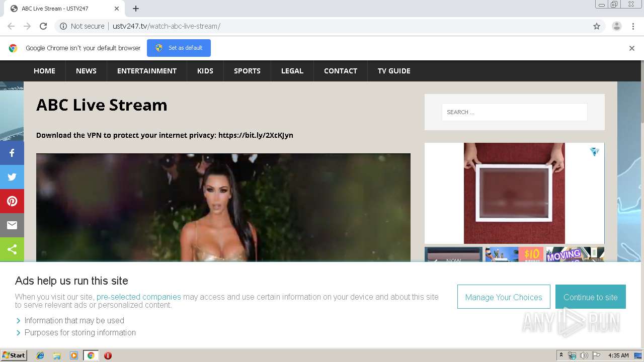This screenshot has height=362, width=644.
Task: Open pre-selected companies link
Action: tap(139, 297)
